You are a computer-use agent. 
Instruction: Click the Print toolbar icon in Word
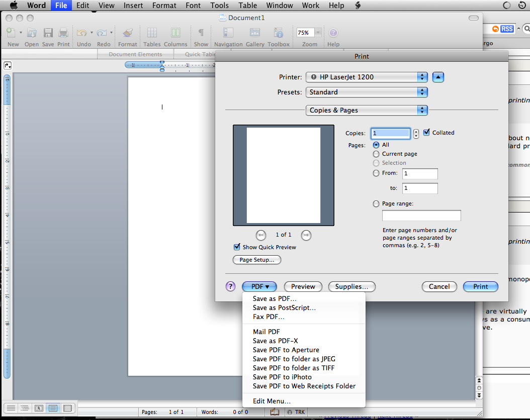(63, 33)
